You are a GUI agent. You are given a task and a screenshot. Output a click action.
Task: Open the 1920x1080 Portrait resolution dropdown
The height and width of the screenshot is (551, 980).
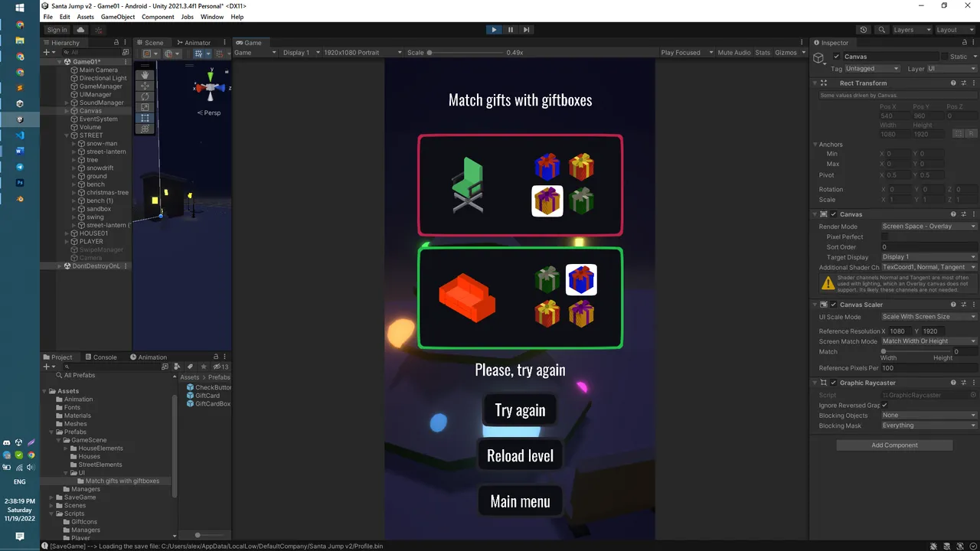click(x=362, y=53)
